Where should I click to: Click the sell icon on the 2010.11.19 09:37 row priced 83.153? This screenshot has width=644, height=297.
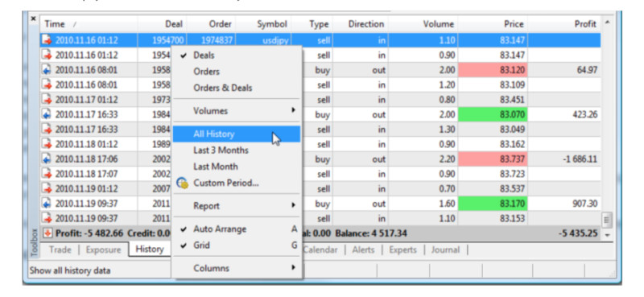pos(47,219)
